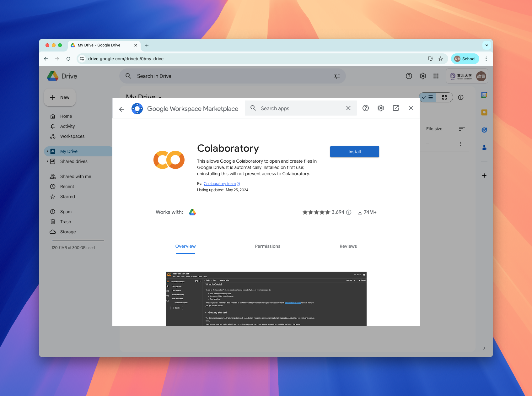This screenshot has width=532, height=396.
Task: Open Marketplace help icon
Action: 365,108
